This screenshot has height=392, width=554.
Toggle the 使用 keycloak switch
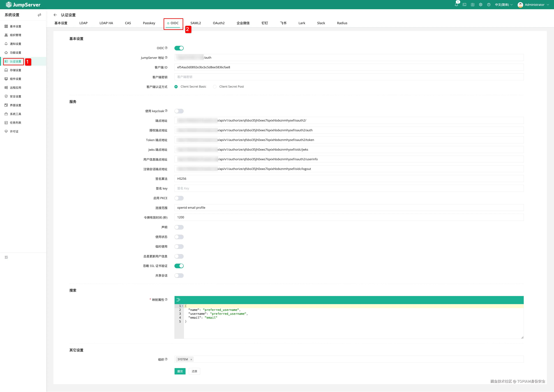pyautogui.click(x=179, y=111)
